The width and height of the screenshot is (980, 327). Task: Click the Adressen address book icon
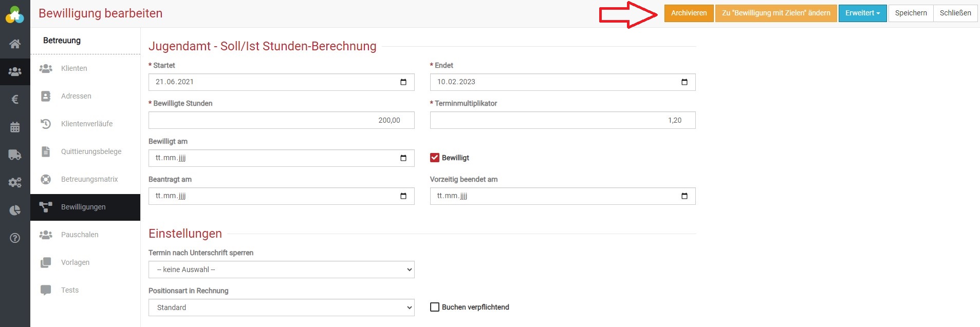tap(46, 96)
